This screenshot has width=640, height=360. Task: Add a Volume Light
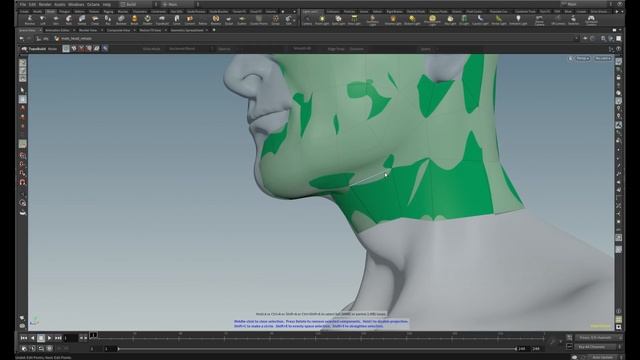[x=393, y=20]
